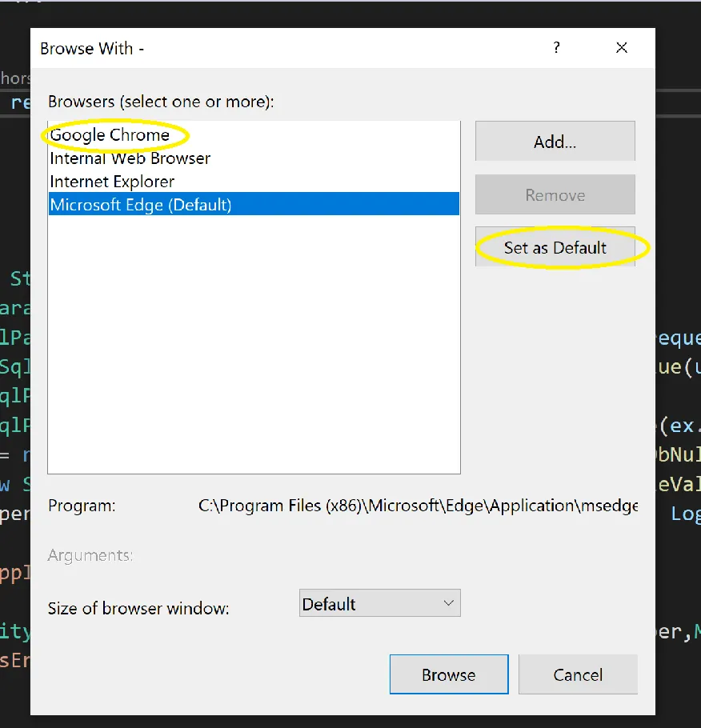
Task: Click the Program: label
Action: [82, 505]
